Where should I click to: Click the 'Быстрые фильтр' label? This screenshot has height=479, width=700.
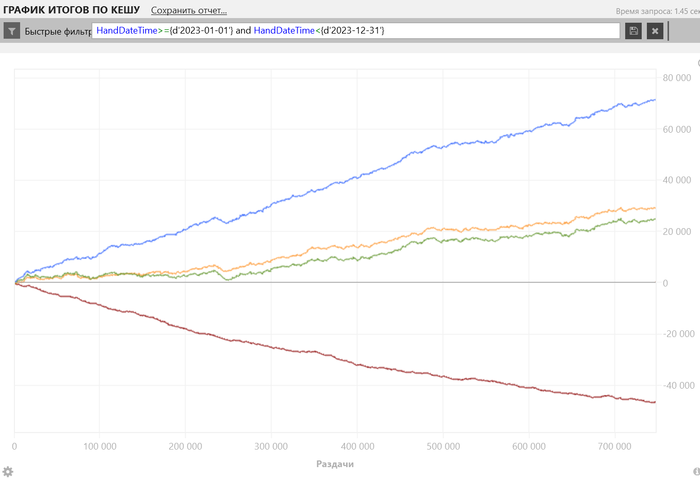[x=58, y=31]
